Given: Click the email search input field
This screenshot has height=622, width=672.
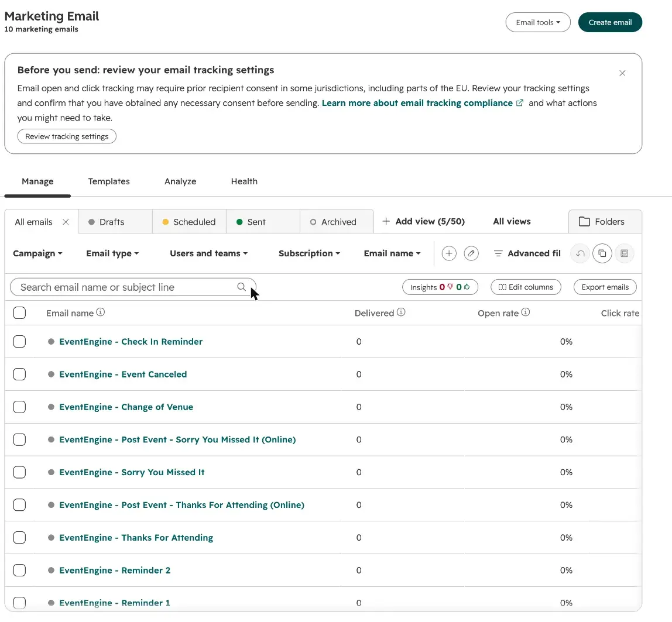Looking at the screenshot, I should [x=133, y=287].
